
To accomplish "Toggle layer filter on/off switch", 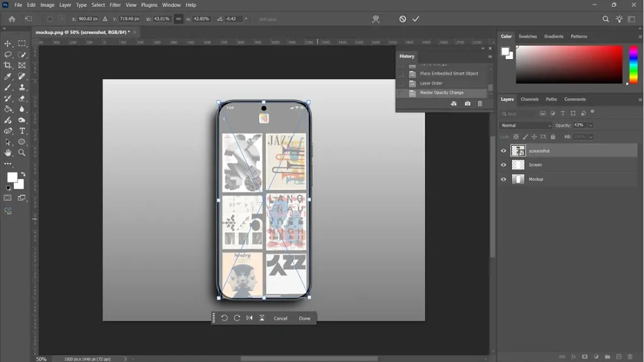I will (x=592, y=112).
